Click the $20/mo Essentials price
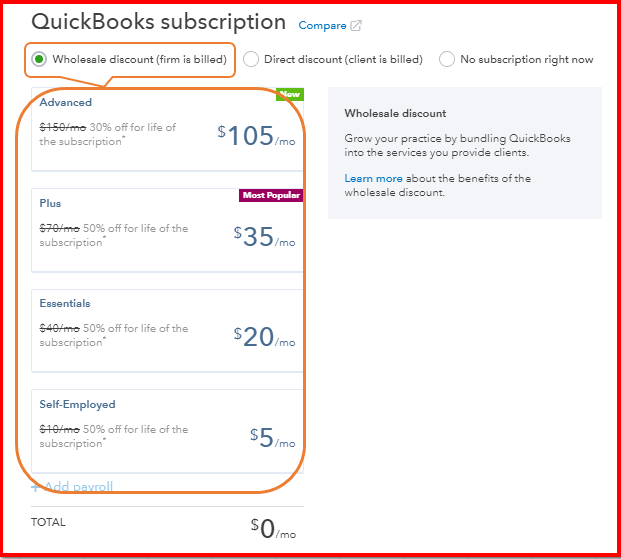This screenshot has height=559, width=621. (x=264, y=337)
